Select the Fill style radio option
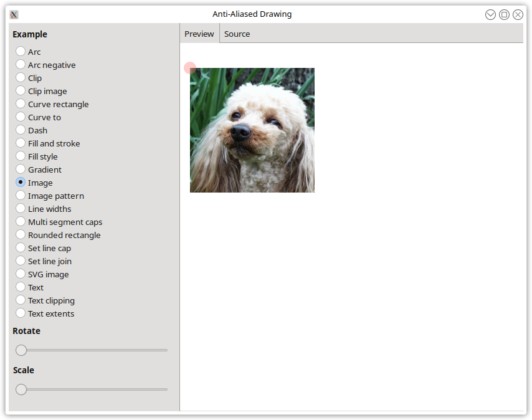This screenshot has width=532, height=420. click(21, 156)
